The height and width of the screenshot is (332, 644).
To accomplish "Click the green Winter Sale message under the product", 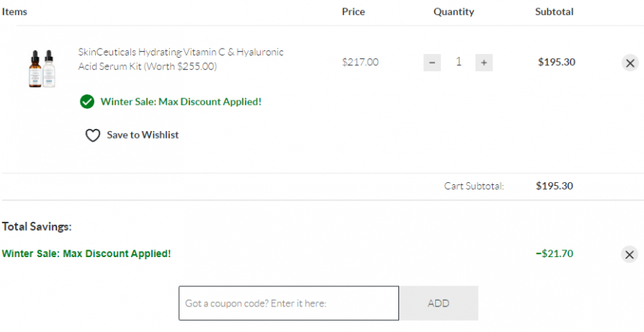I will 180,102.
